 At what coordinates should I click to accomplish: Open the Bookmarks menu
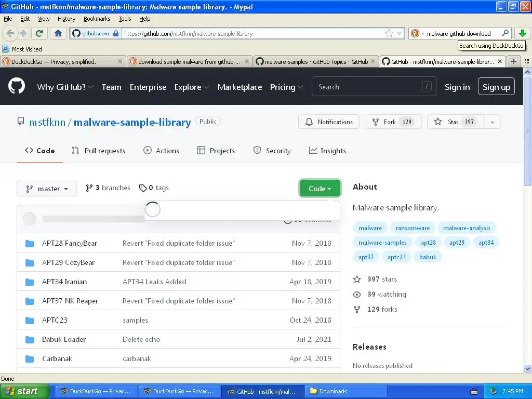coord(97,19)
